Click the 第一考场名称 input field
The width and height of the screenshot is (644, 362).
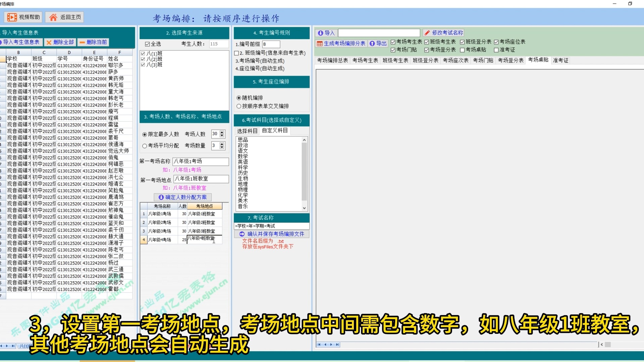coord(201,162)
